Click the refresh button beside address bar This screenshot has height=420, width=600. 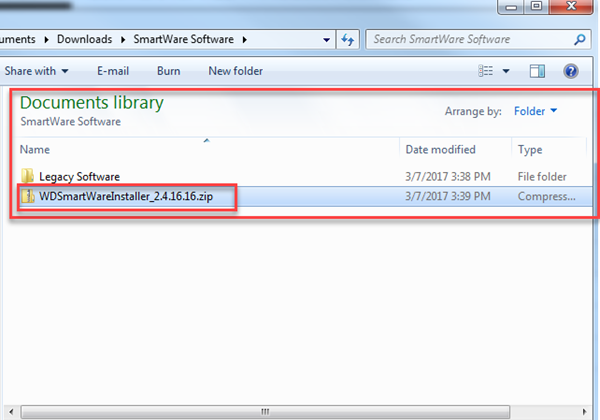[347, 39]
